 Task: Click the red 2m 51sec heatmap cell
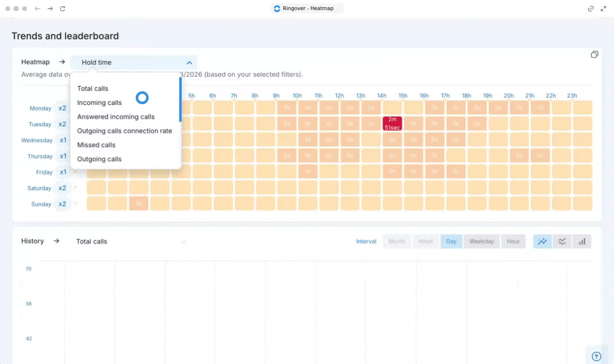point(392,124)
